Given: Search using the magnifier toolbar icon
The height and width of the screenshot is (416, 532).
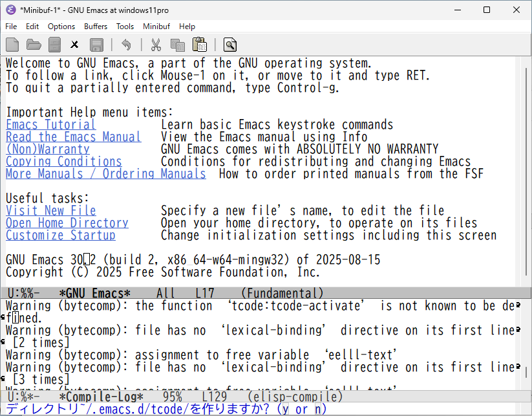Looking at the screenshot, I should tap(230, 45).
